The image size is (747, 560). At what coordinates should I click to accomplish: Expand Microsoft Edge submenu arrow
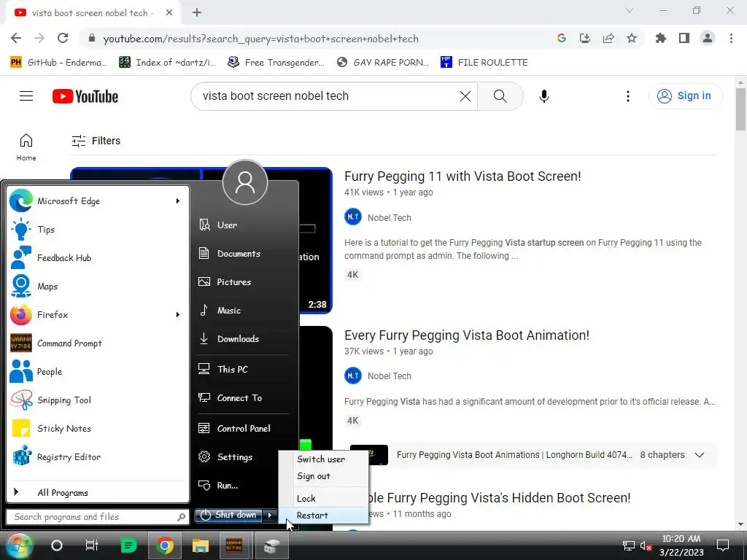coord(178,201)
